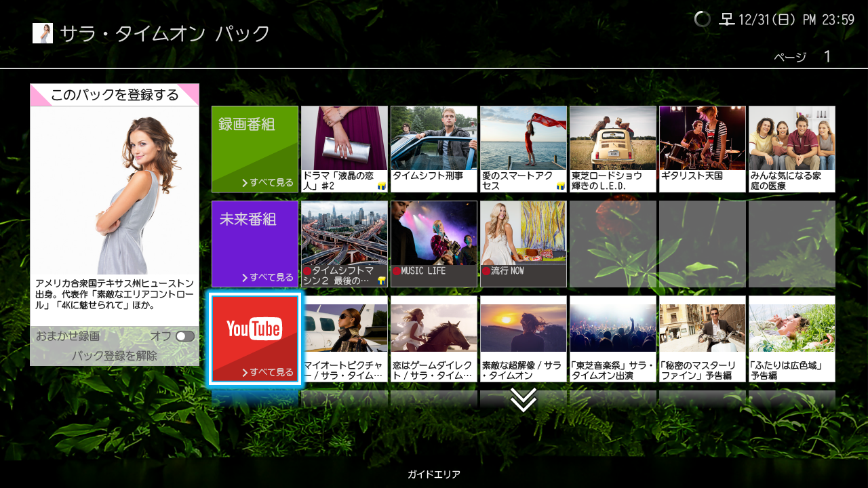
Task: Click the yellow badge on タイムシフトマシン2 tile
Action: pos(382,281)
